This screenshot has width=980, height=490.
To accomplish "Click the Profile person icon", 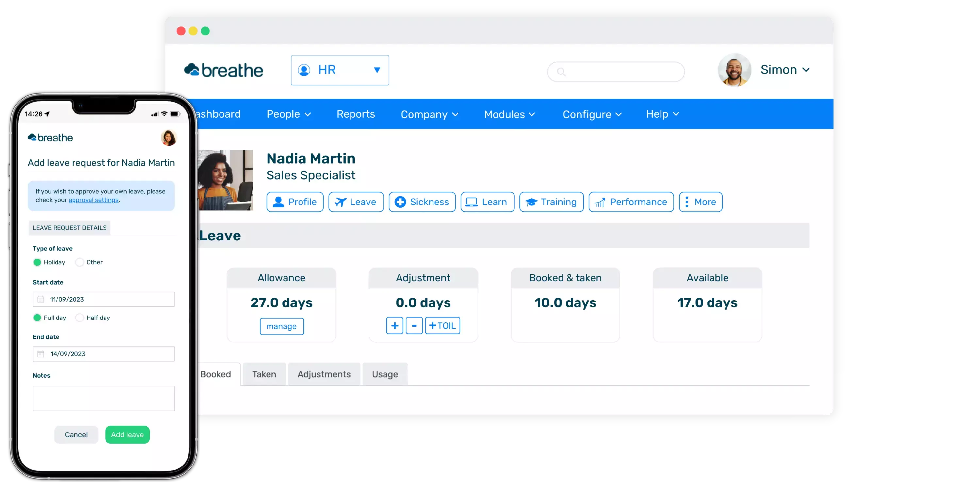I will coord(278,202).
